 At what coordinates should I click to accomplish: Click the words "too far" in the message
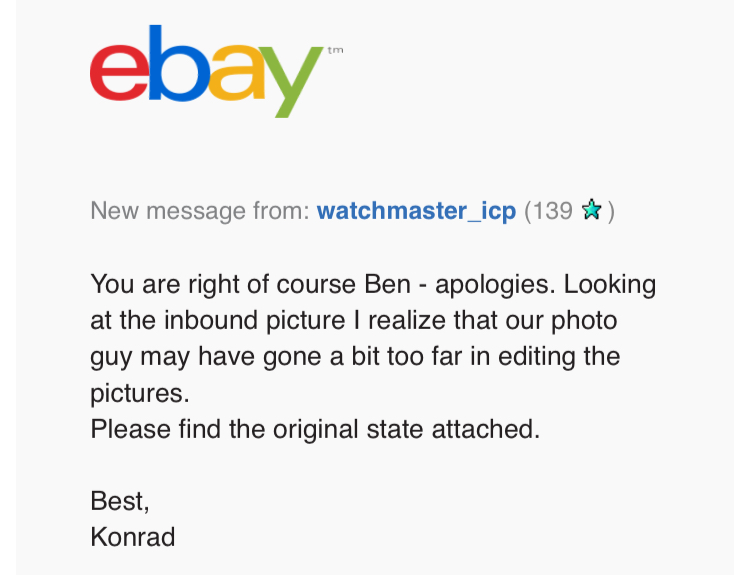click(435, 357)
